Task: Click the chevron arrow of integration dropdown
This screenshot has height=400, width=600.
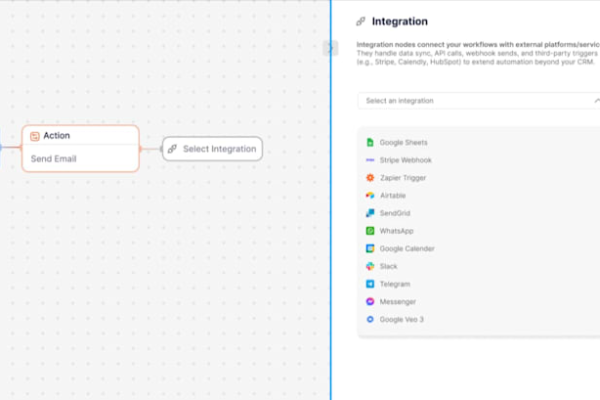Action: [x=597, y=101]
